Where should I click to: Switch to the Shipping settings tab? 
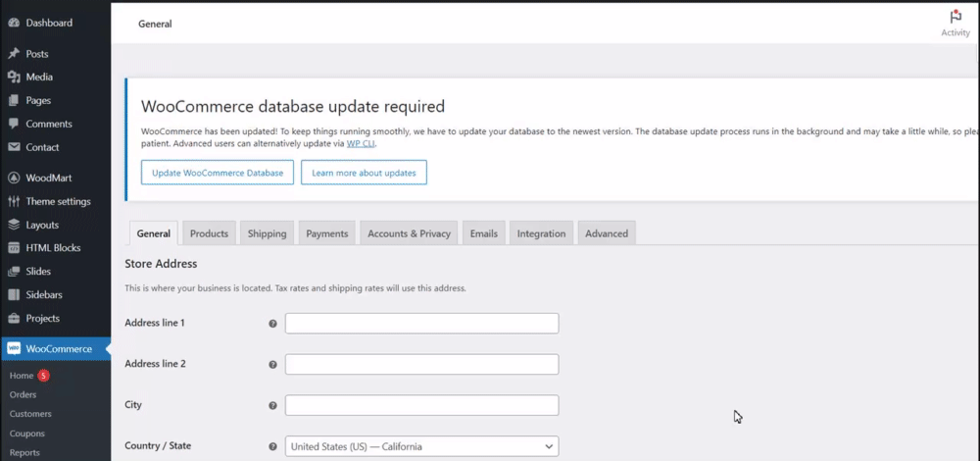(x=267, y=233)
